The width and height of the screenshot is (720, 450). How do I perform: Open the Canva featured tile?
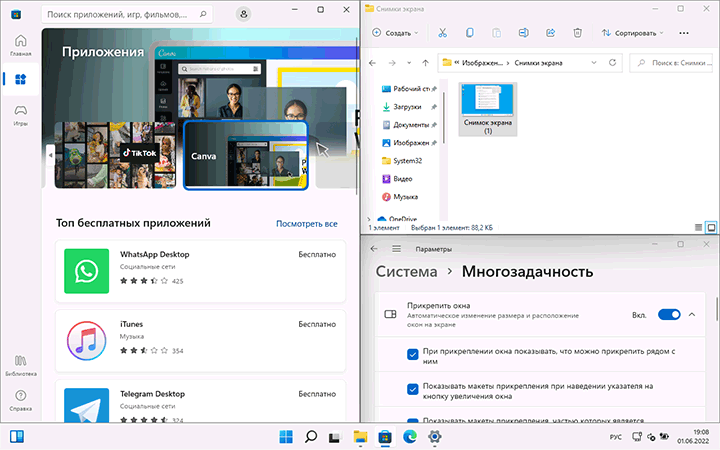coord(246,155)
